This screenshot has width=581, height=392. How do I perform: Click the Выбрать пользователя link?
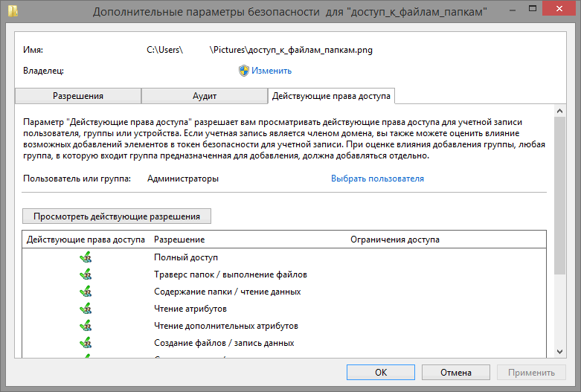[x=377, y=179]
